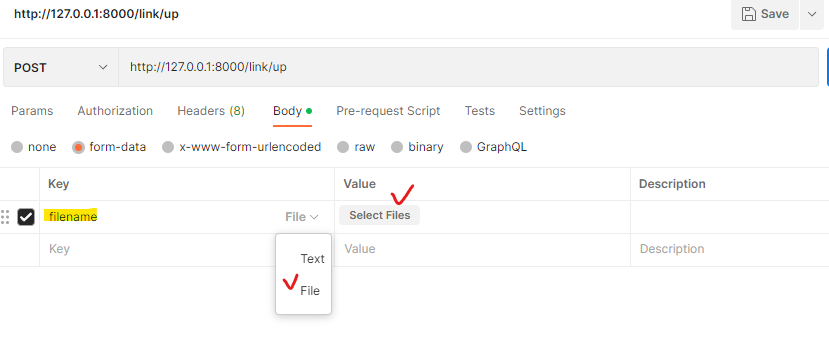This screenshot has width=829, height=362.
Task: Open the File type dropdown in filename row
Action: point(302,217)
